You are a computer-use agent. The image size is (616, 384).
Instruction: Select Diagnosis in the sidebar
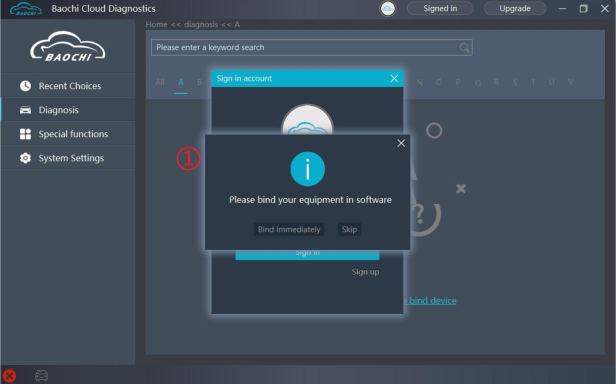[68, 110]
